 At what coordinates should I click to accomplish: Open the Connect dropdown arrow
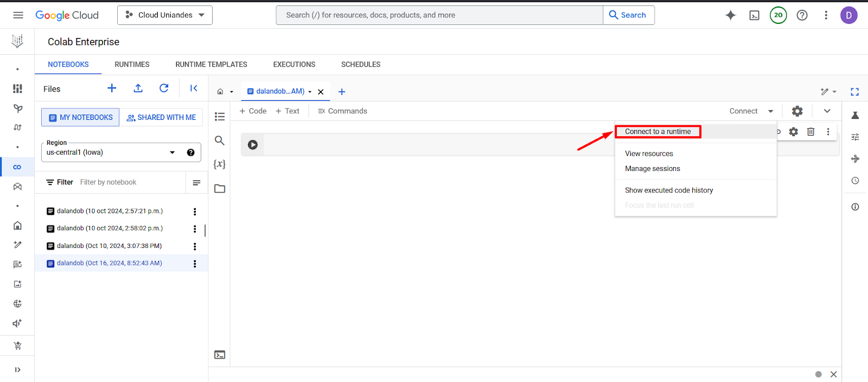[x=770, y=111]
